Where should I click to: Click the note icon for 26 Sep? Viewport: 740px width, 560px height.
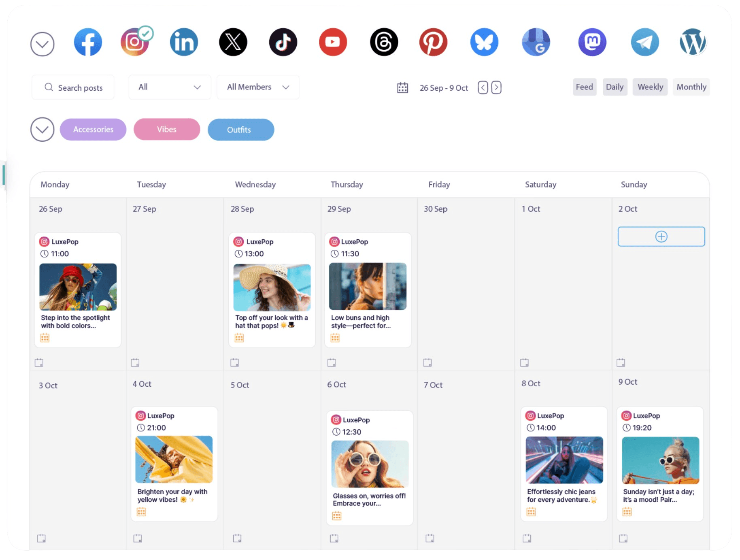click(x=39, y=362)
